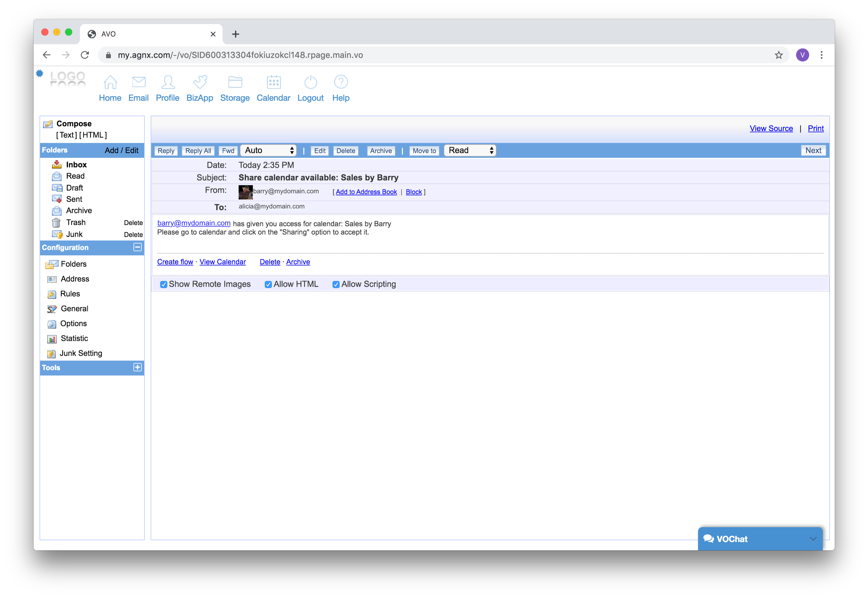This screenshot has width=868, height=598.
Task: Bookmark this page with the star icon
Action: pos(779,55)
